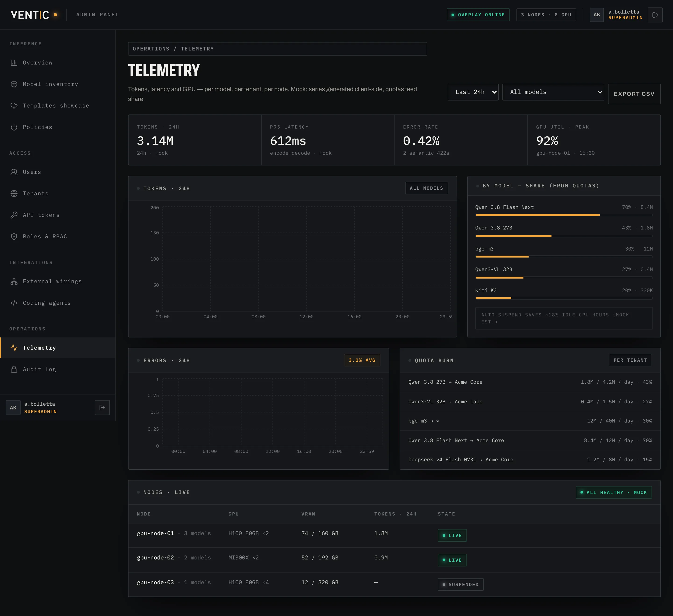The width and height of the screenshot is (673, 616).
Task: Click the 74 / 160 GB VRAM cell
Action: click(320, 534)
